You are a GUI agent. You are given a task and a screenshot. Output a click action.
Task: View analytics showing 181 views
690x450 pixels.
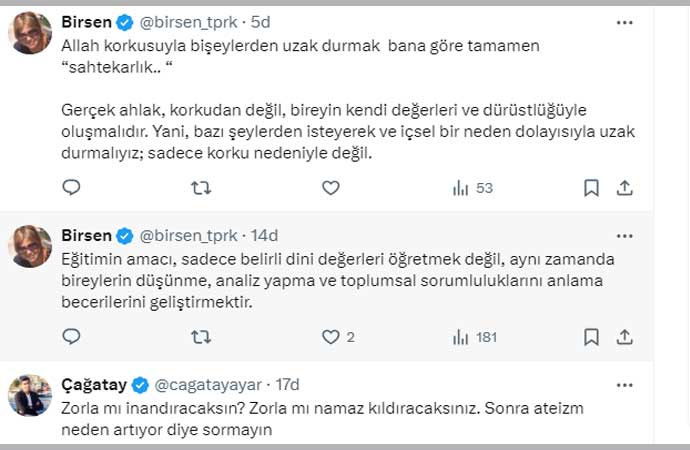473,337
